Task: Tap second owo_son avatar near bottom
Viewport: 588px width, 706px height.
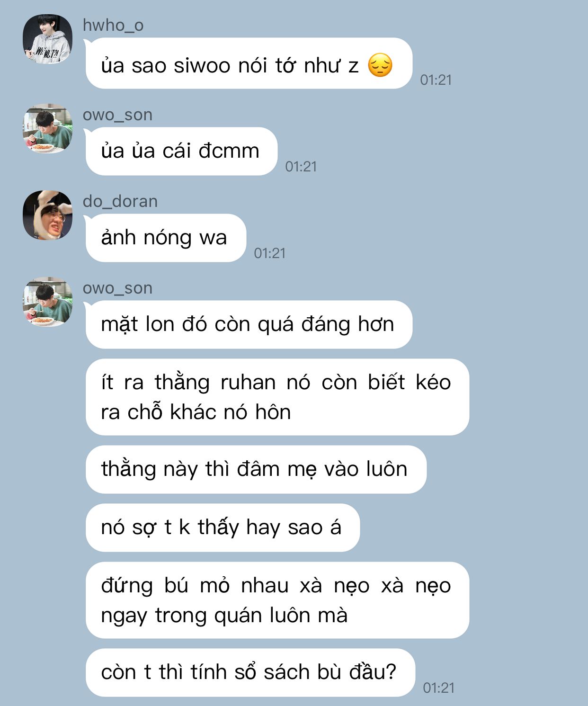Action: pos(47,302)
